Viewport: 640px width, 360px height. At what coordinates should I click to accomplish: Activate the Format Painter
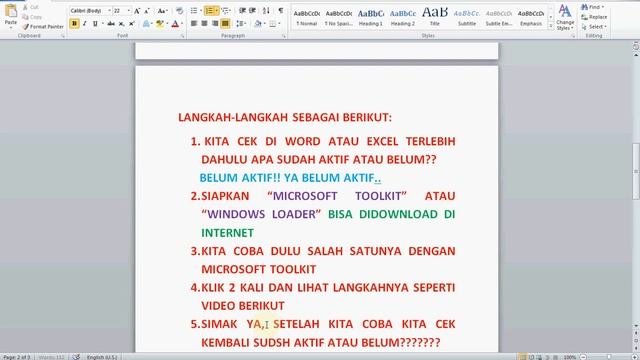[43, 27]
